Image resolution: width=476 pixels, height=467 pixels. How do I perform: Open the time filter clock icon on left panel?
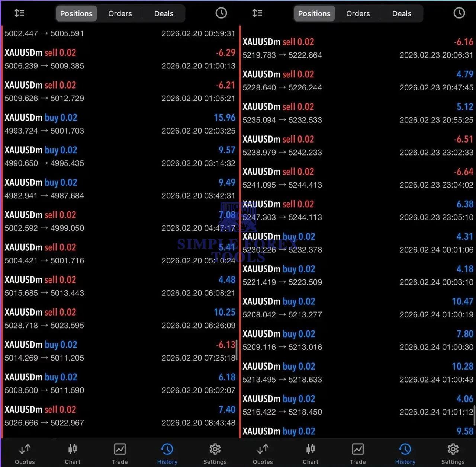(221, 13)
